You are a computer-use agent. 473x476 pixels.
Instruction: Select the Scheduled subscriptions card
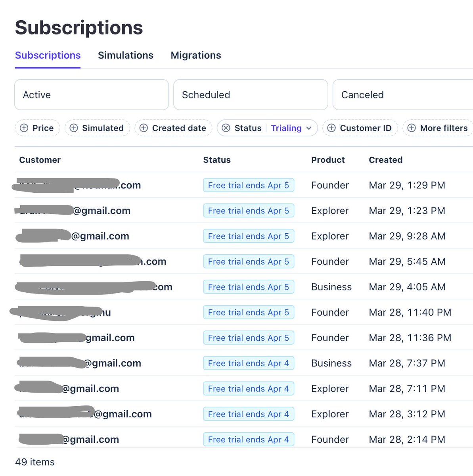point(251,94)
